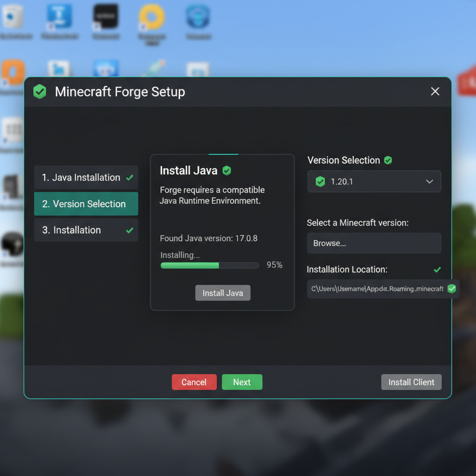Open the orange desktop icon on left edge
Viewport: 476px width, 476px height.
pyautogui.click(x=13, y=72)
